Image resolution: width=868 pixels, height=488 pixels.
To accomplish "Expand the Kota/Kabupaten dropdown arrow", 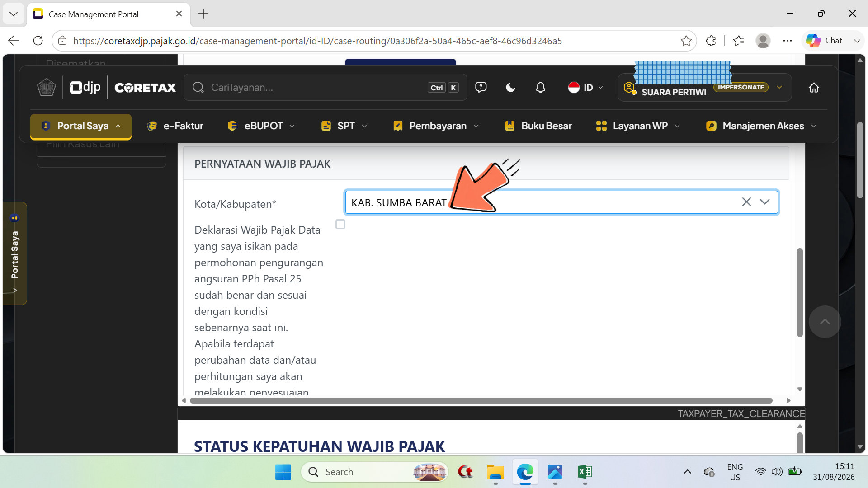I will [x=764, y=202].
